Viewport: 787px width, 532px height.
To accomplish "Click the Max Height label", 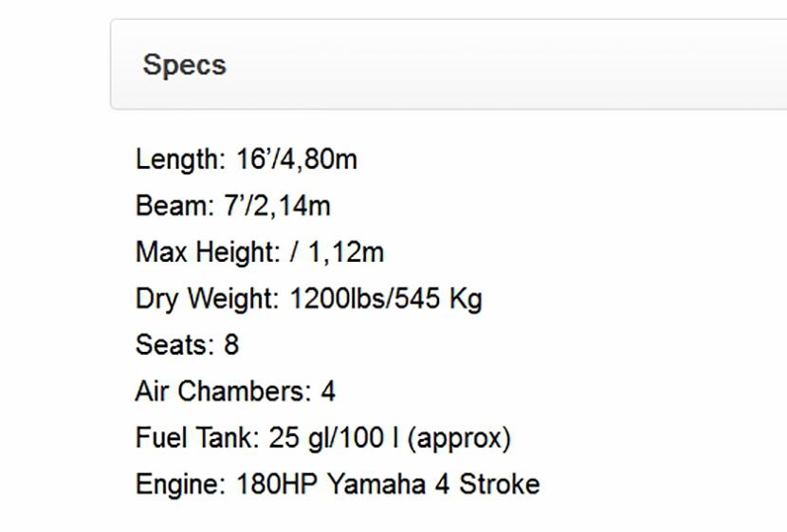I will (207, 252).
